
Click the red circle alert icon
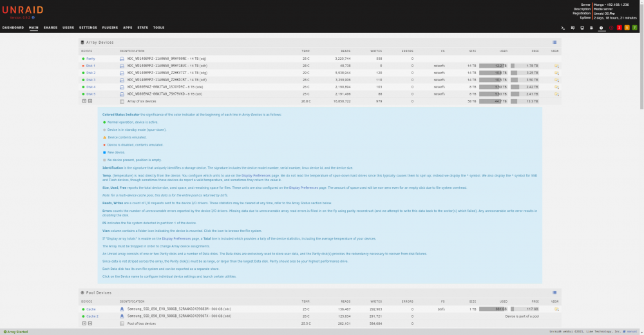click(x=611, y=28)
